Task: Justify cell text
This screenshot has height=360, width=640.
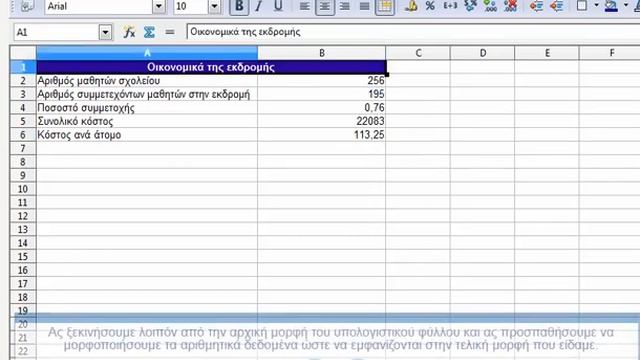Action: tap(364, 6)
